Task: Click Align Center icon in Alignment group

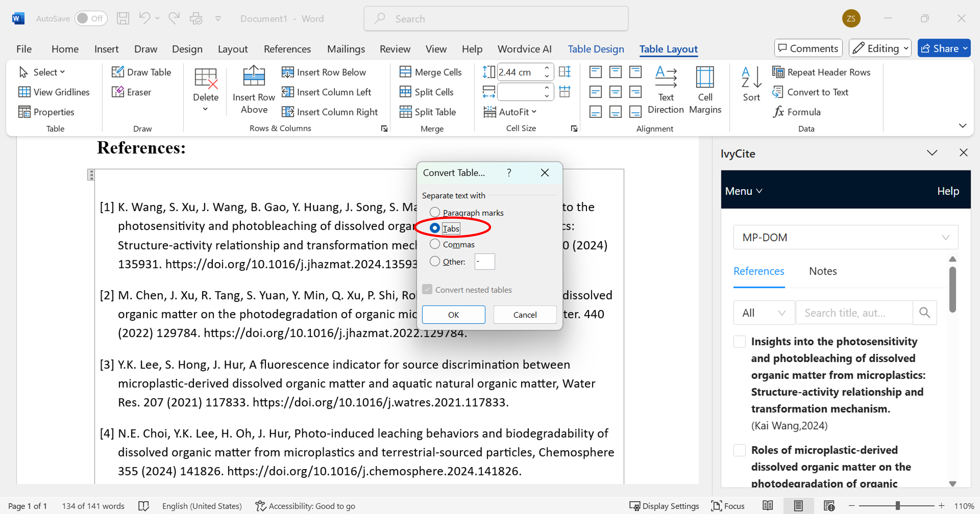Action: tap(615, 92)
